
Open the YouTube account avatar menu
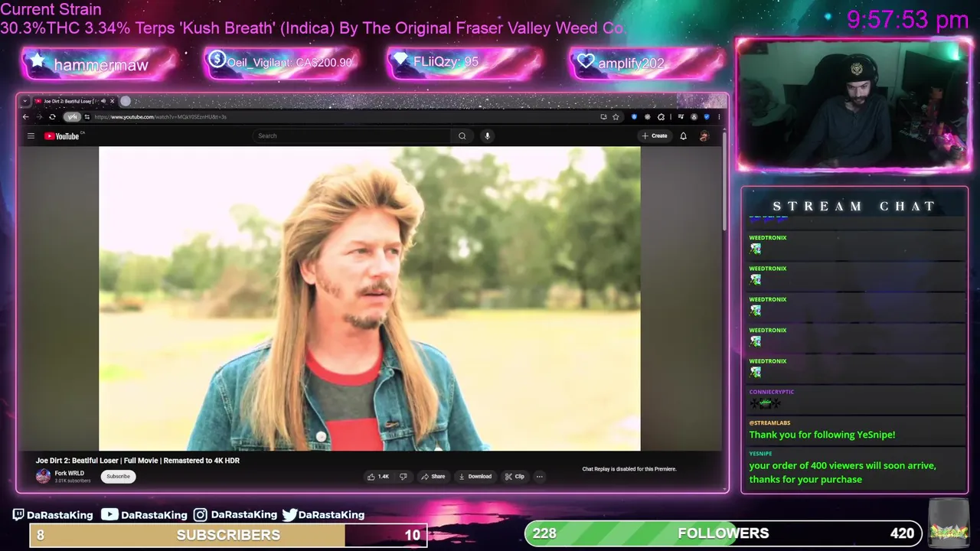point(704,136)
